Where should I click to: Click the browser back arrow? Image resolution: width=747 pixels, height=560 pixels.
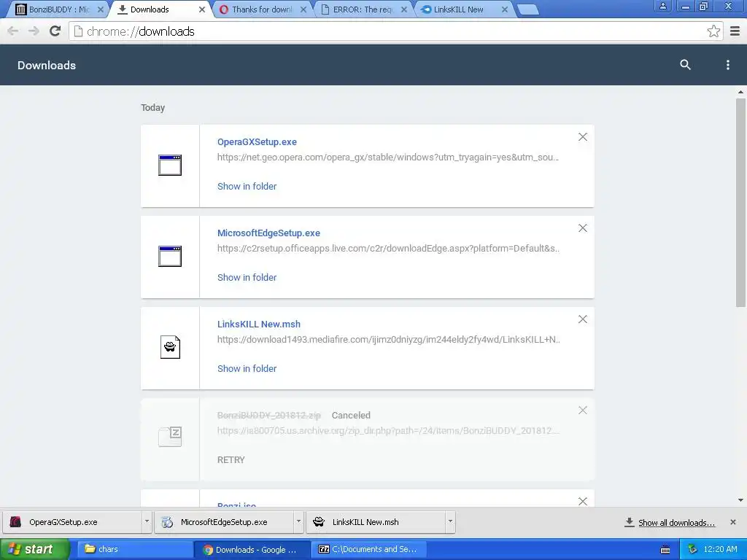13,31
